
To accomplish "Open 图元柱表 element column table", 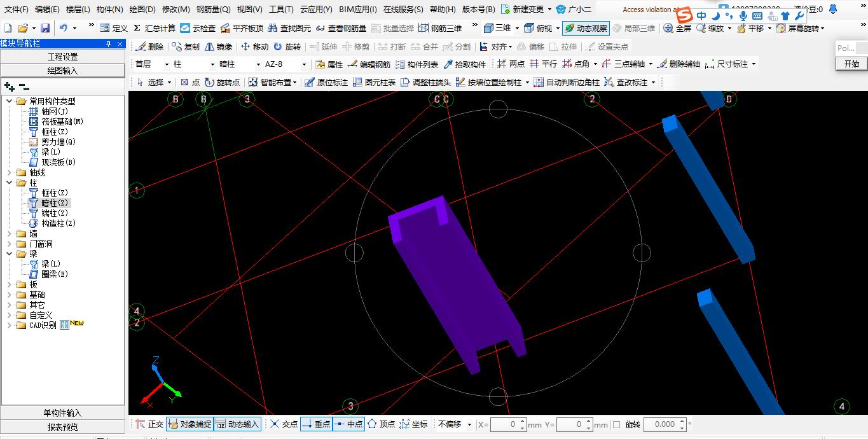I will [374, 82].
